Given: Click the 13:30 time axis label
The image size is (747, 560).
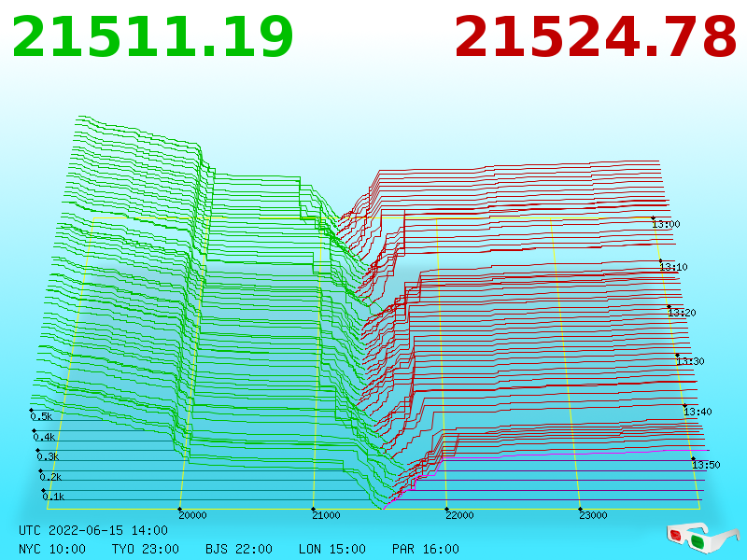Looking at the screenshot, I should point(690,361).
